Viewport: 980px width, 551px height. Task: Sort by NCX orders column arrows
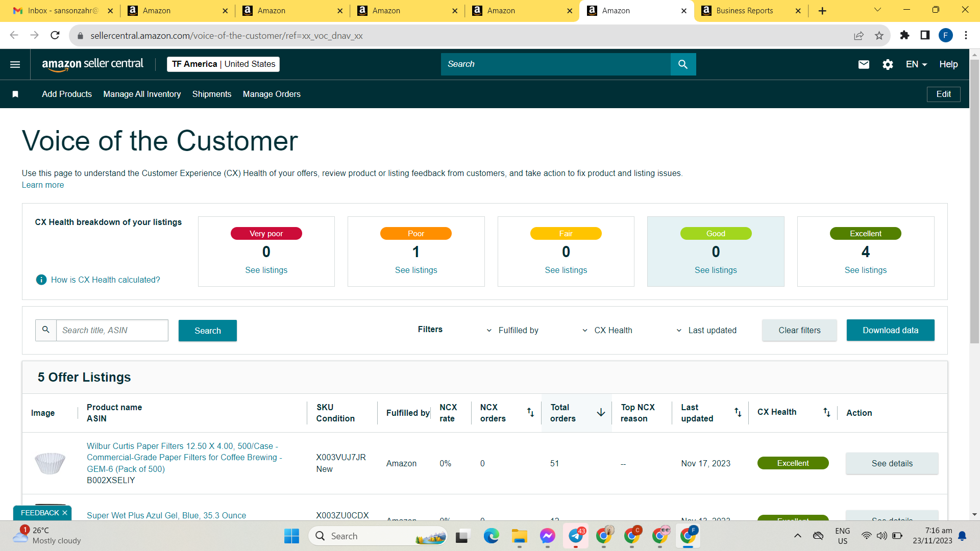click(x=531, y=412)
